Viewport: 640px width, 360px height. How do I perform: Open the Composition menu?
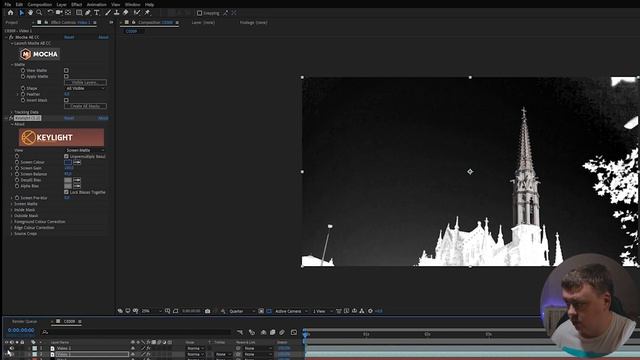[x=40, y=4]
